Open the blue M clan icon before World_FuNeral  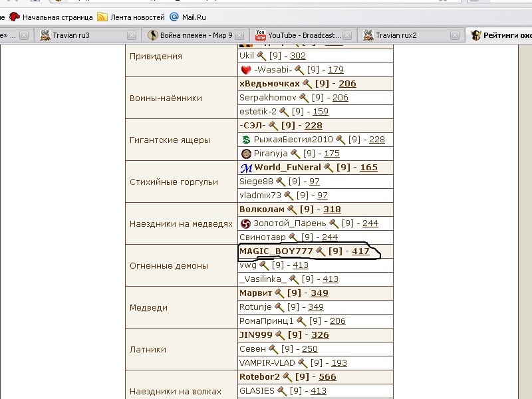coord(246,168)
